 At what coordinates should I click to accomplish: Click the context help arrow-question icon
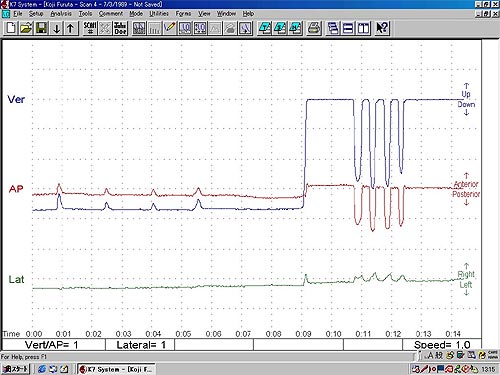(x=382, y=28)
